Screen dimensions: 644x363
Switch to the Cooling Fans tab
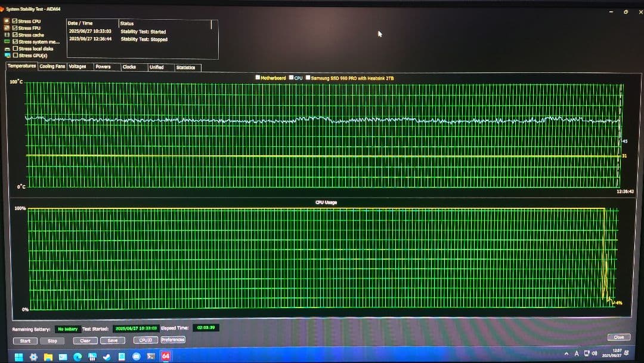(x=52, y=67)
